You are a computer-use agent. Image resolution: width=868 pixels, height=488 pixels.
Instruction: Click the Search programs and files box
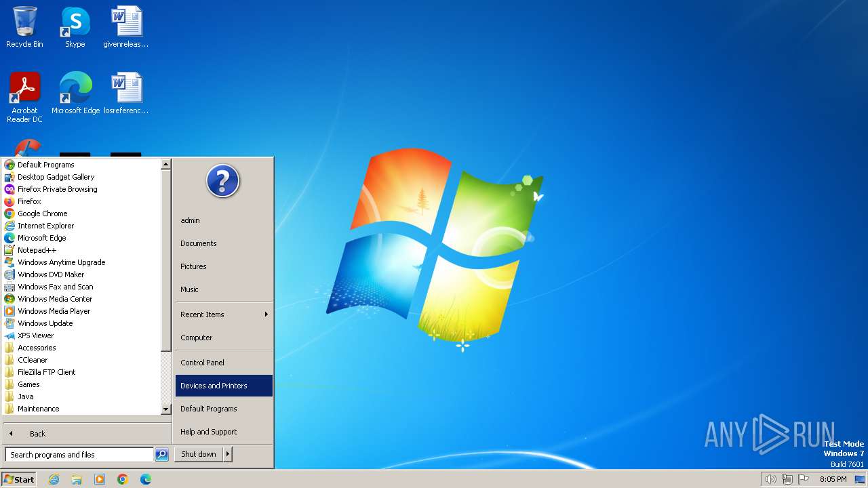(79, 455)
